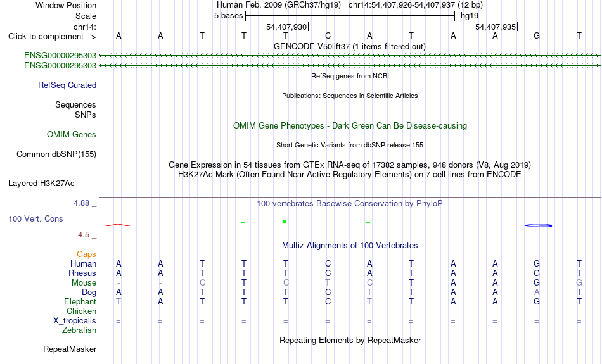Open 'Repeating Elements by RepeatMasker' track title
The image size is (602, 364).
(350, 340)
